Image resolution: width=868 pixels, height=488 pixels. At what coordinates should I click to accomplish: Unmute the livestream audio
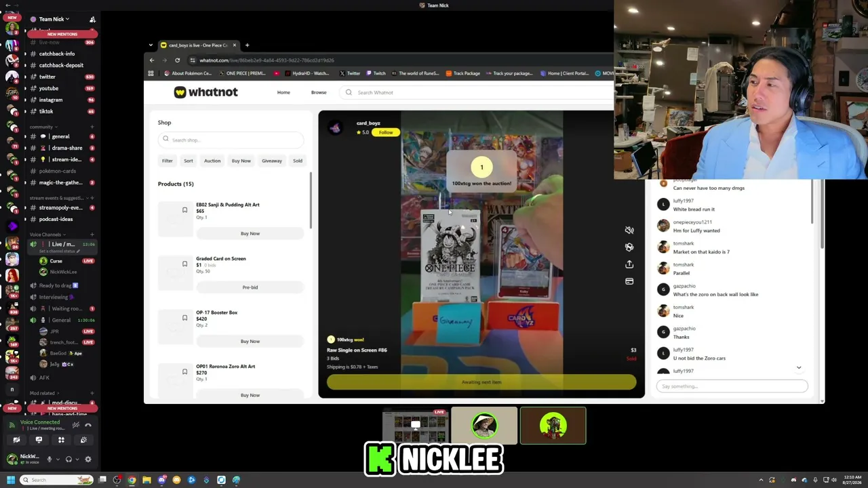coord(629,230)
